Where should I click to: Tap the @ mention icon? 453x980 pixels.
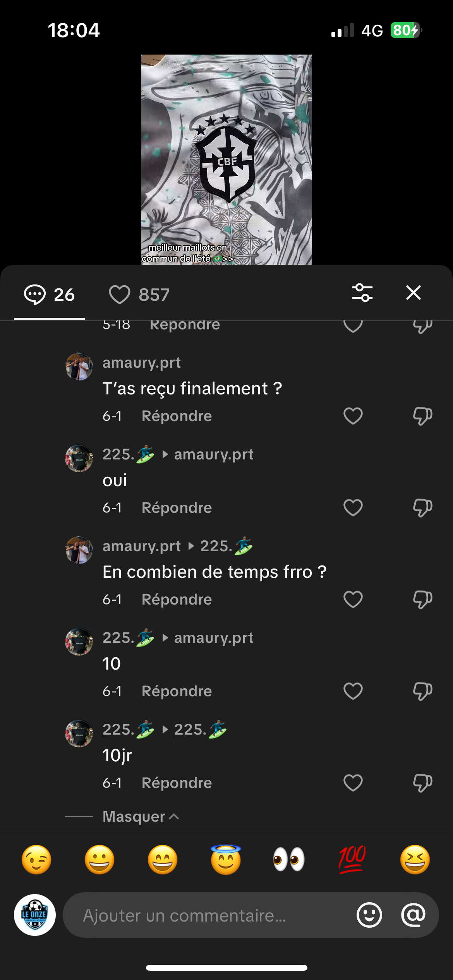(x=413, y=915)
